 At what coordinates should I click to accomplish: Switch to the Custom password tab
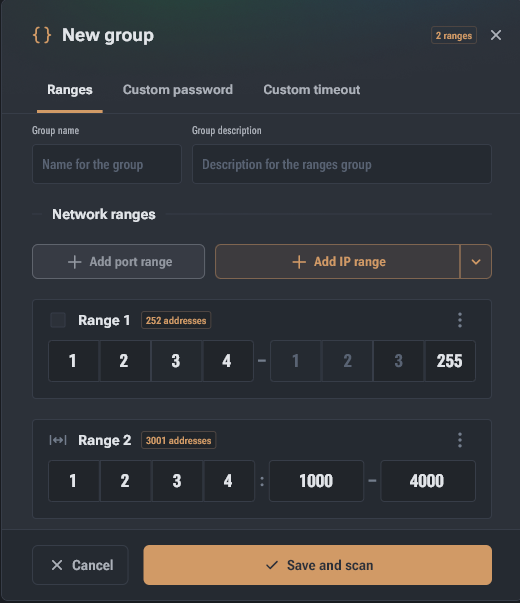(x=178, y=90)
